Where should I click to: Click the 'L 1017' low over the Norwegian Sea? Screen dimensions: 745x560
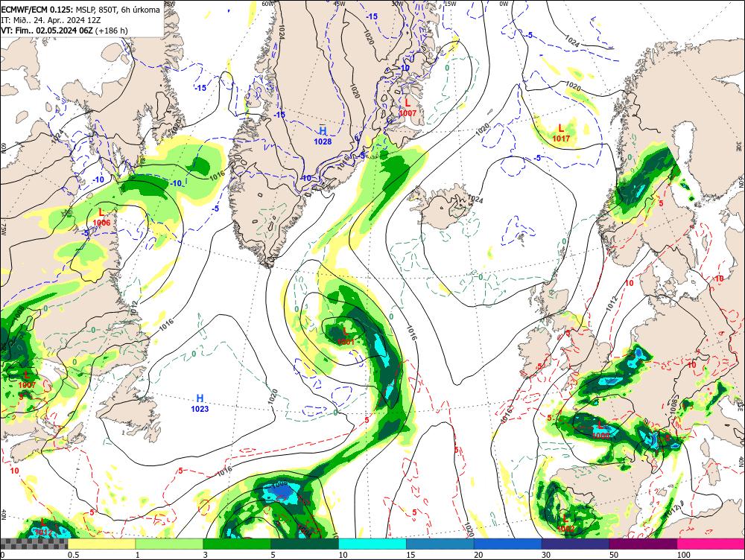561,133
